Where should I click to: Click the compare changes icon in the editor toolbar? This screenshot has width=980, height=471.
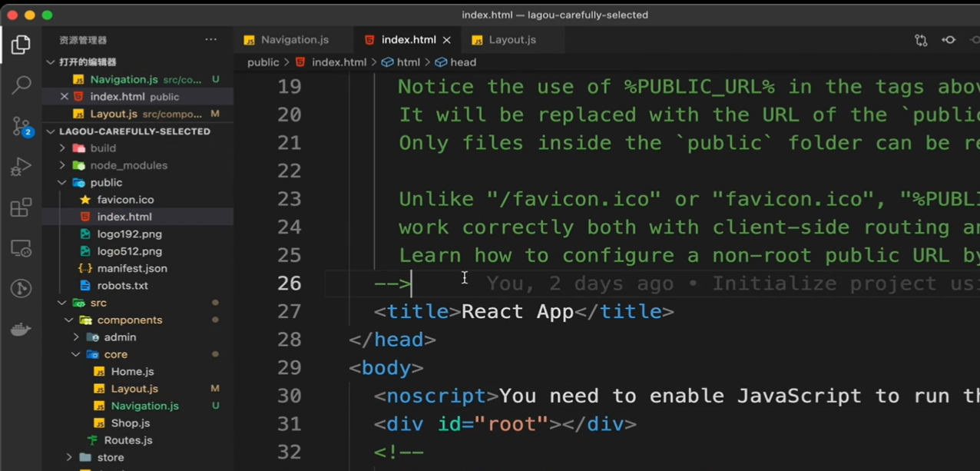click(x=921, y=40)
